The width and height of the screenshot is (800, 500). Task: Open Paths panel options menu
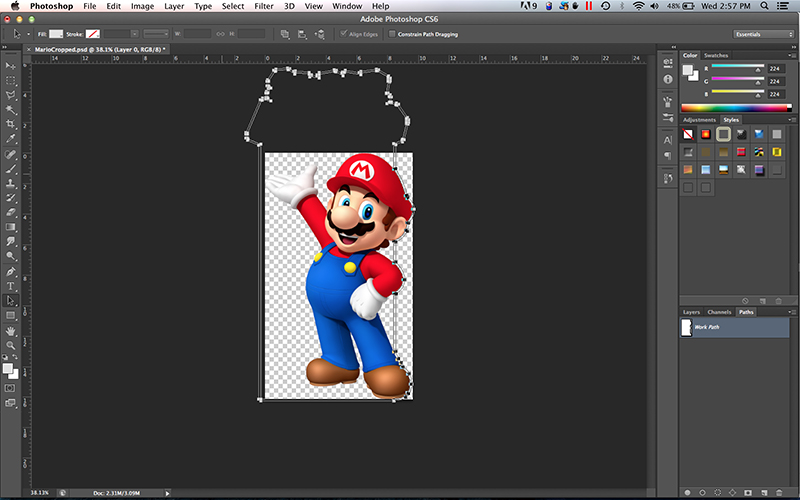pos(791,312)
